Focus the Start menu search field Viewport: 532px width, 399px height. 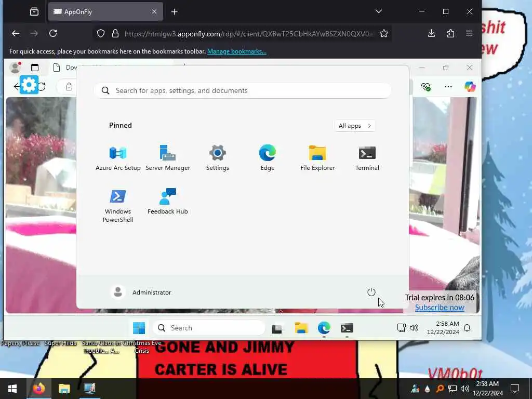point(243,90)
